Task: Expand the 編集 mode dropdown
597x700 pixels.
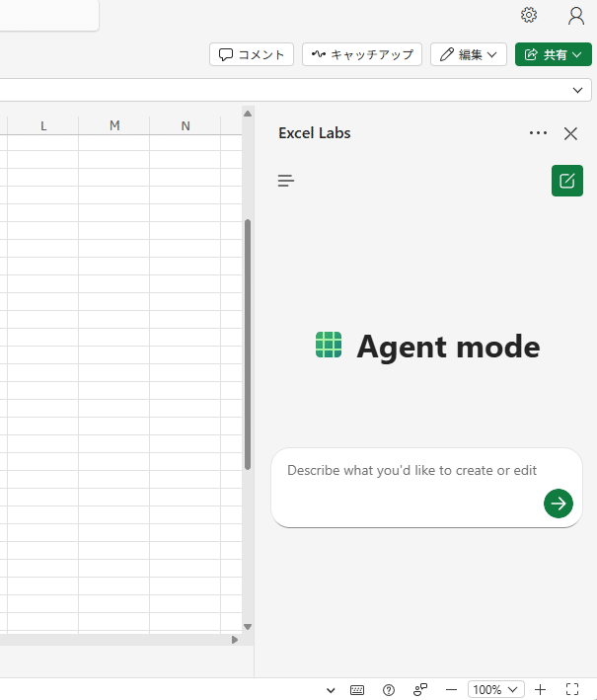Action: [x=469, y=54]
